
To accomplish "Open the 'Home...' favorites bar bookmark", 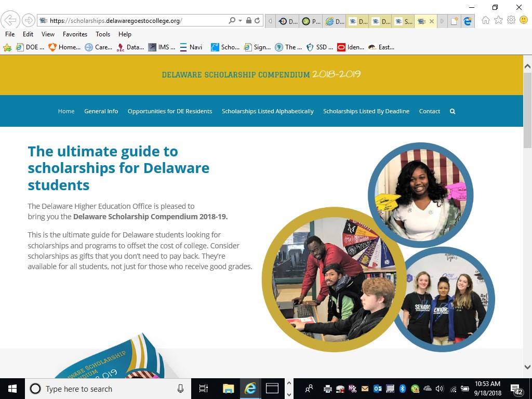I will pyautogui.click(x=64, y=47).
